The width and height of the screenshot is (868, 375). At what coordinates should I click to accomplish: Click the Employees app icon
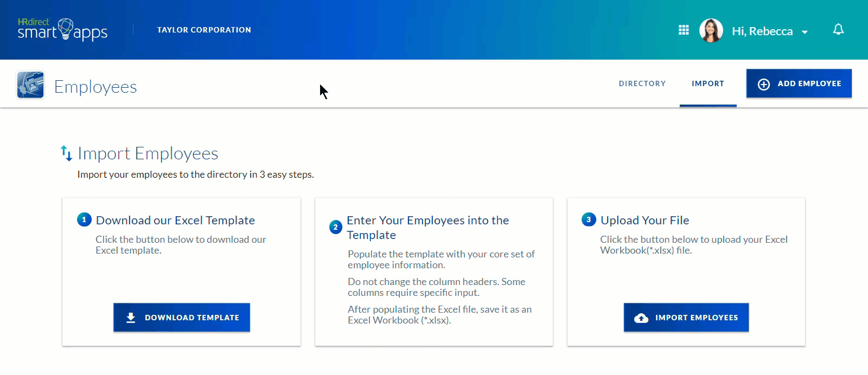tap(30, 85)
